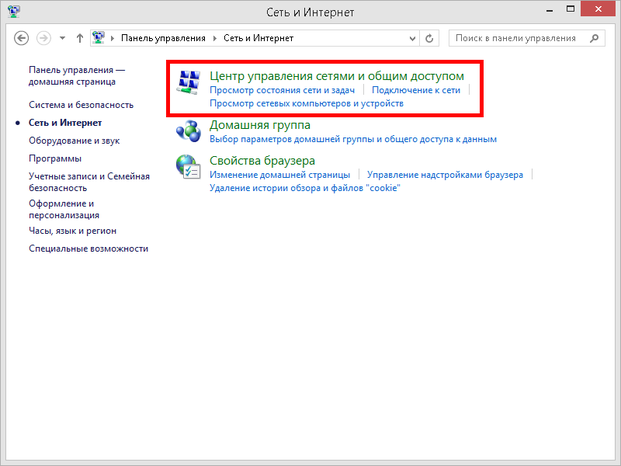Click the forward navigation arrow
Image resolution: width=621 pixels, height=466 pixels.
coord(43,38)
